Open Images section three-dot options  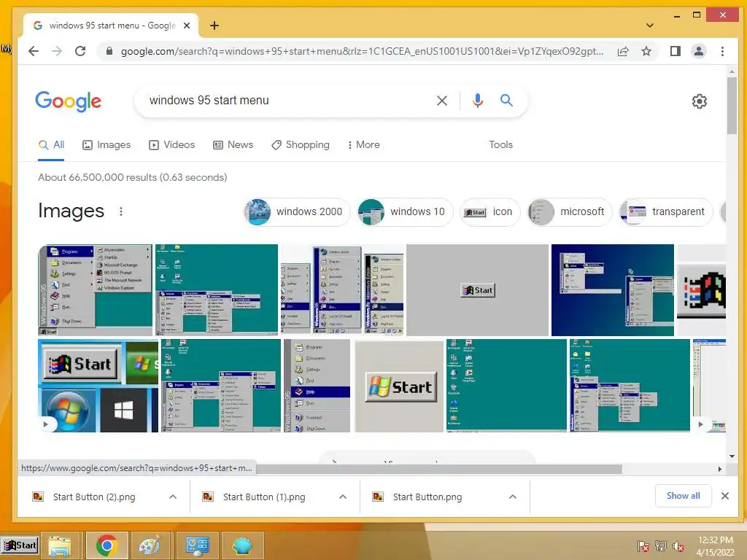coord(121,211)
